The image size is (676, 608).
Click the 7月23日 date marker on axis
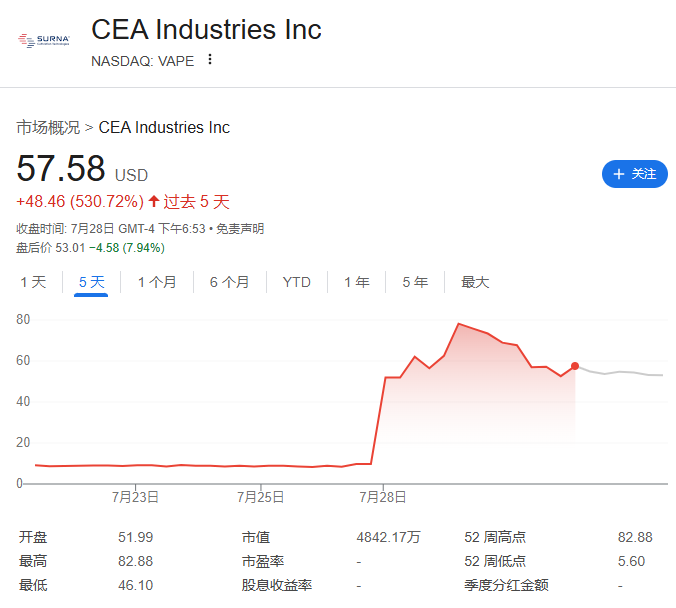135,497
